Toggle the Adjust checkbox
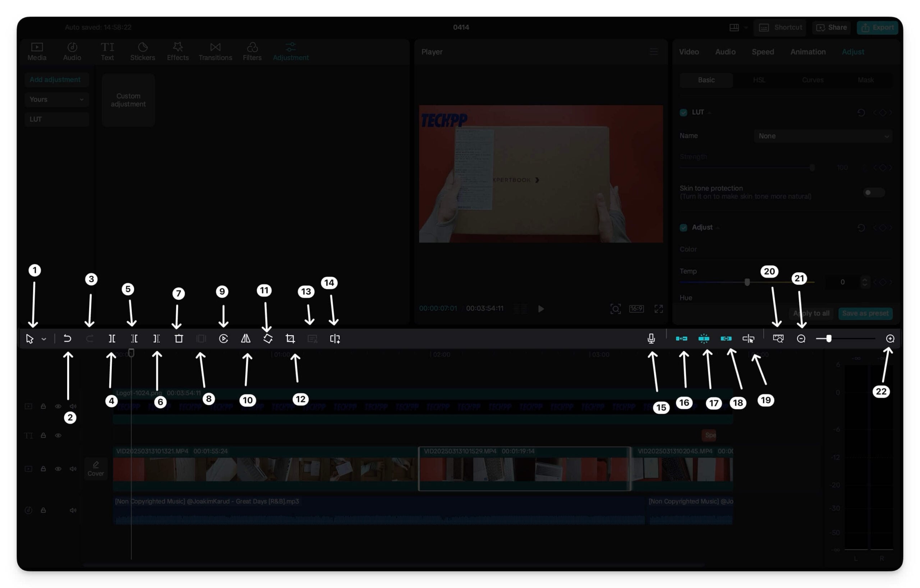This screenshot has width=920, height=588. [684, 228]
